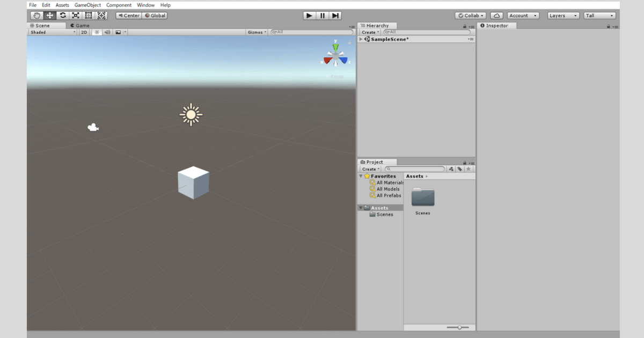Open the Tall layout dropdown
The image size is (644, 338).
[x=599, y=15]
